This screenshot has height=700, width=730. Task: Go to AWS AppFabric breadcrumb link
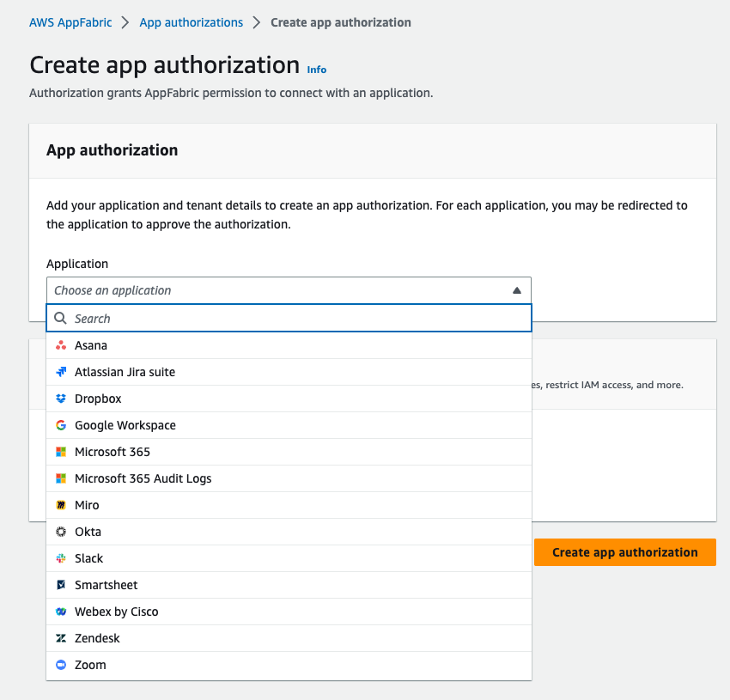tap(70, 22)
